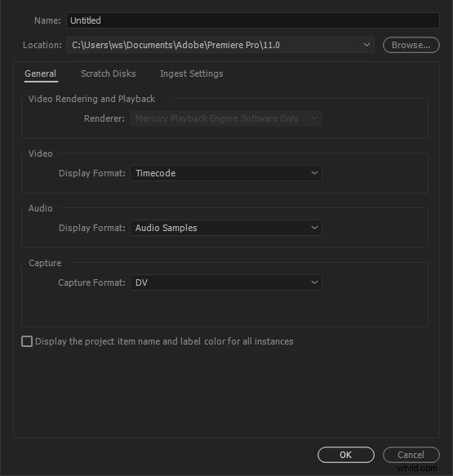Image resolution: width=453 pixels, height=476 pixels.
Task: Click the Untitled text in the Name field
Action: coord(86,20)
